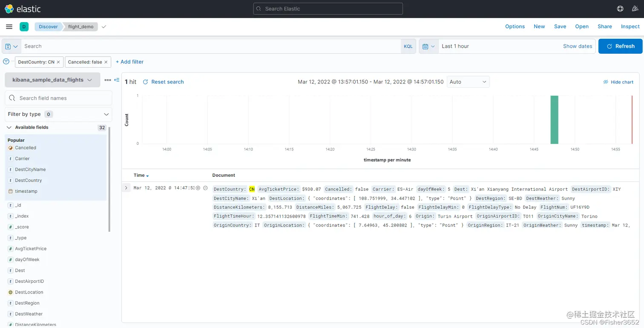Click the Refresh button
The width and height of the screenshot is (644, 328).
coord(620,46)
